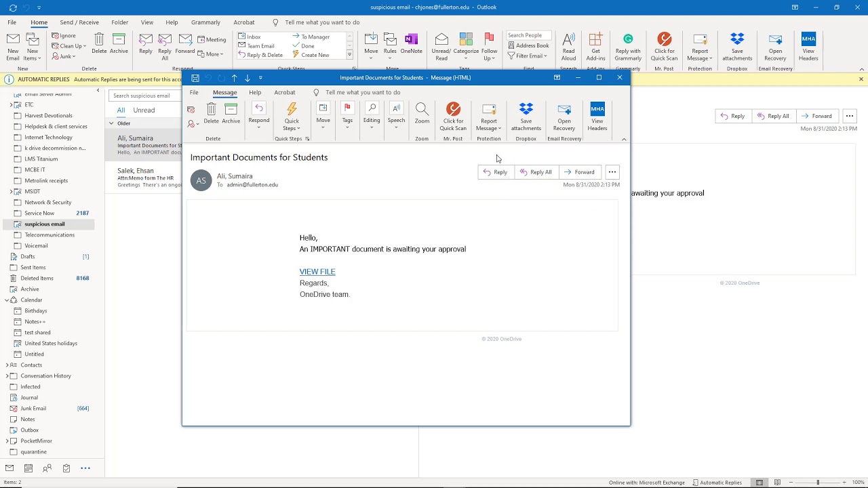Open Message tab in message window
Viewport: 868px width, 488px height.
[x=224, y=92]
